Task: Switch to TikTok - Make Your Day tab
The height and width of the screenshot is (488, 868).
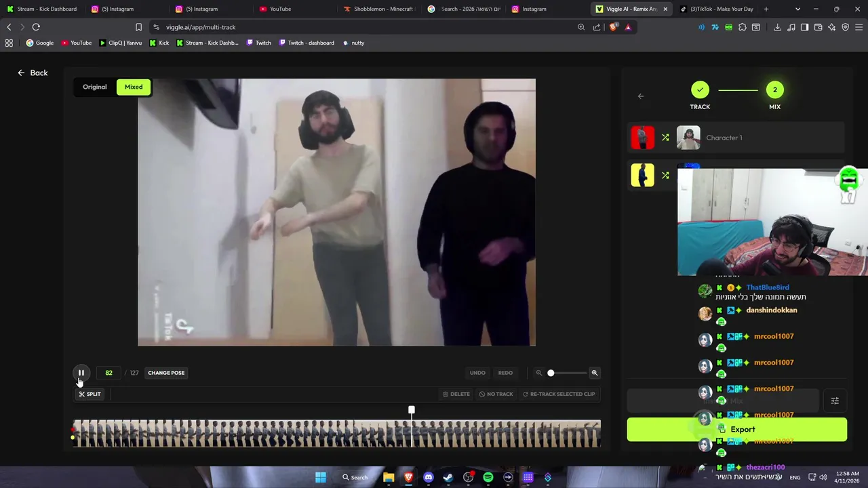Action: tap(717, 9)
